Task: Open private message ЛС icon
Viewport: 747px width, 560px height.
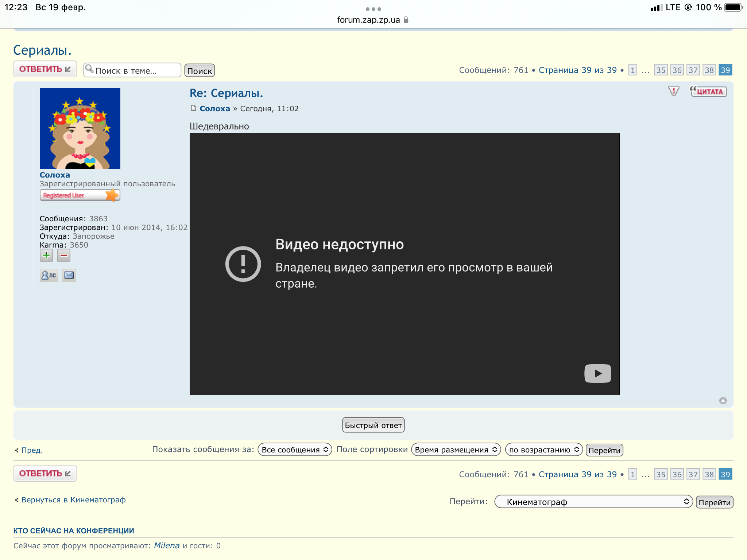Action: [49, 275]
